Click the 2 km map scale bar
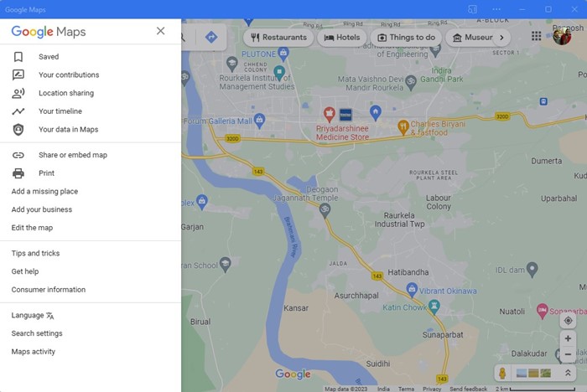The height and width of the screenshot is (392, 587). click(535, 389)
